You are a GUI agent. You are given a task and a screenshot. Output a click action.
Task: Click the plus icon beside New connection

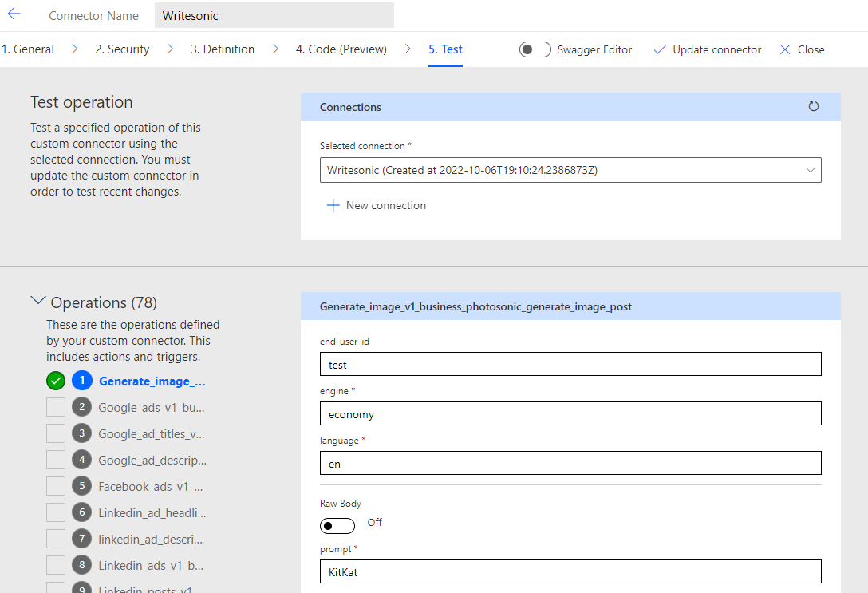coord(333,205)
